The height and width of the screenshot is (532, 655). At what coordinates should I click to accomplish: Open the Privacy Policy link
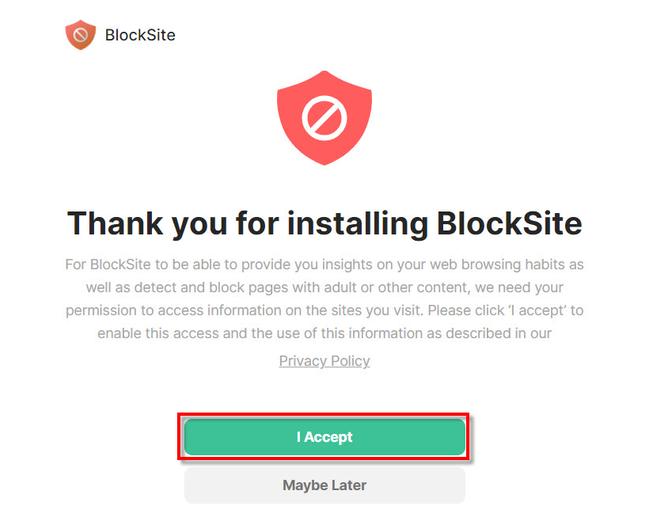(x=324, y=361)
